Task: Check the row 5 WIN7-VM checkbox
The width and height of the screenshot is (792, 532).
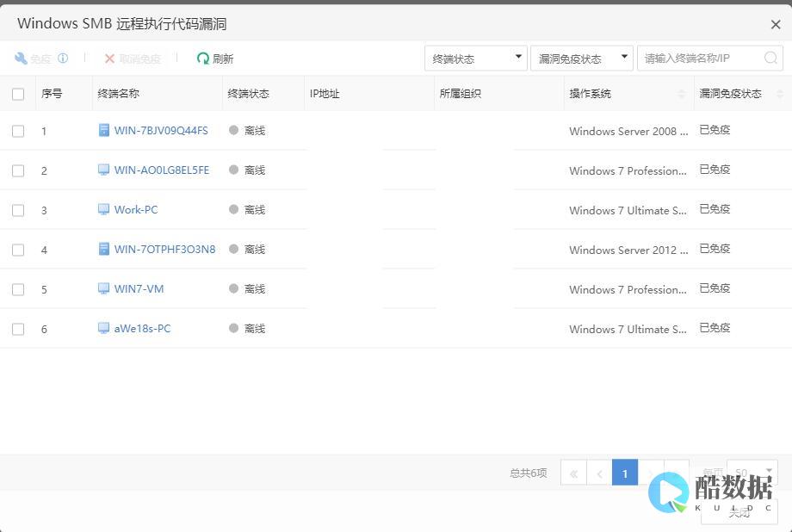Action: point(18,289)
